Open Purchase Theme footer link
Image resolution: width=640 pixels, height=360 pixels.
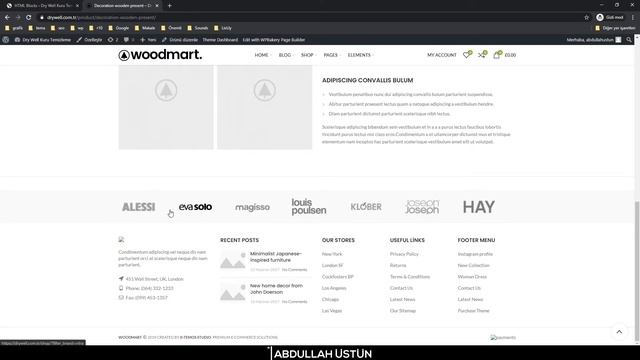coord(473,311)
